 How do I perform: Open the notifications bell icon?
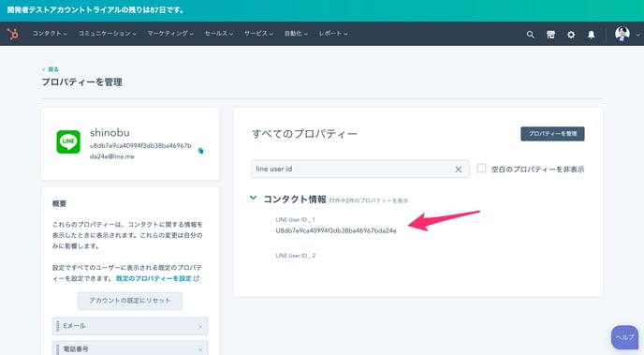tap(591, 35)
